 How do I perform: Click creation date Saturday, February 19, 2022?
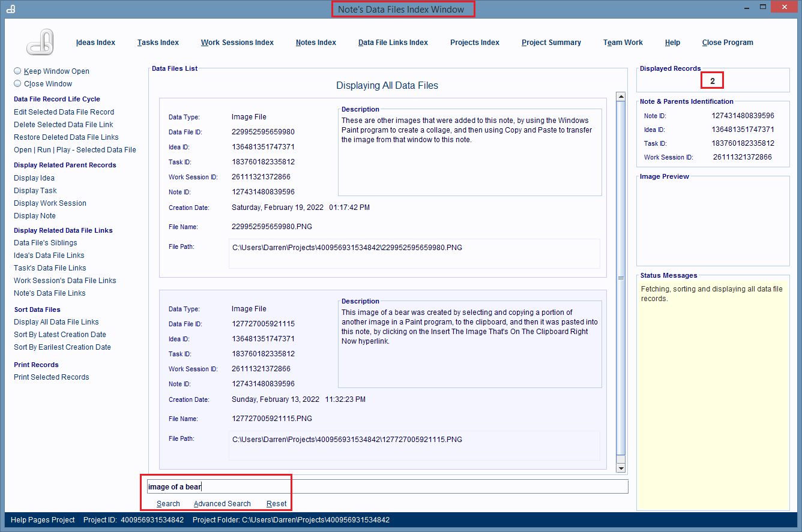(301, 208)
